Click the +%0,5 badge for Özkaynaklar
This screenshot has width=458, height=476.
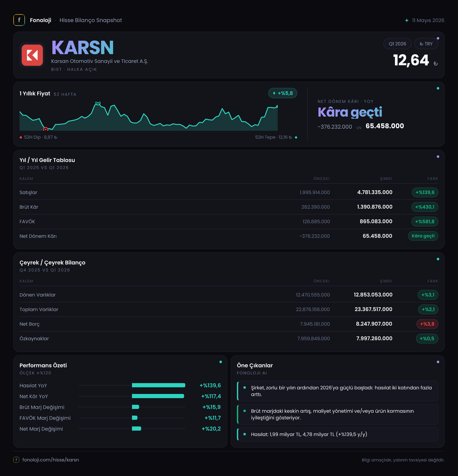[427, 339]
